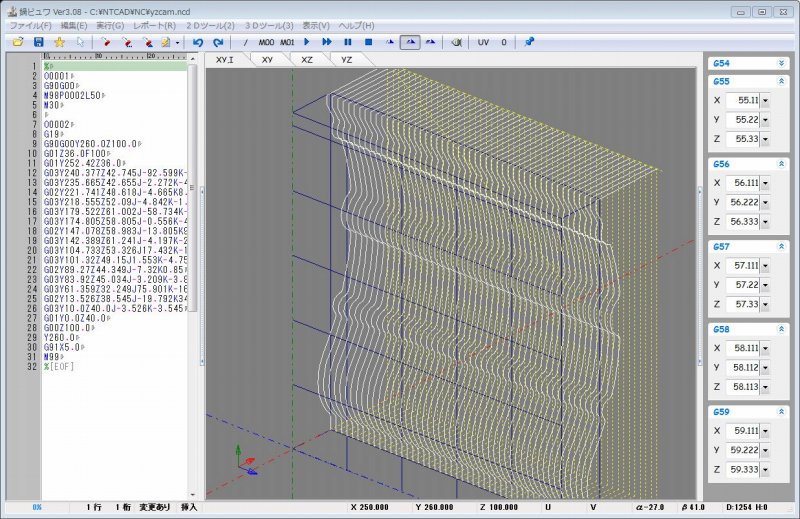Click the 挿入 insert mode status indicator
Image resolution: width=800 pixels, height=519 pixels.
point(189,507)
